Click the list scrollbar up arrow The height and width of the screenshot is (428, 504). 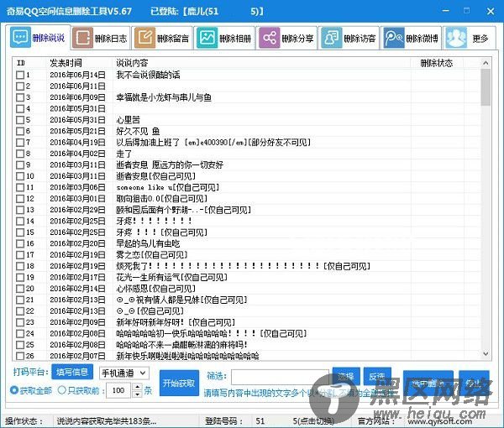click(x=486, y=63)
